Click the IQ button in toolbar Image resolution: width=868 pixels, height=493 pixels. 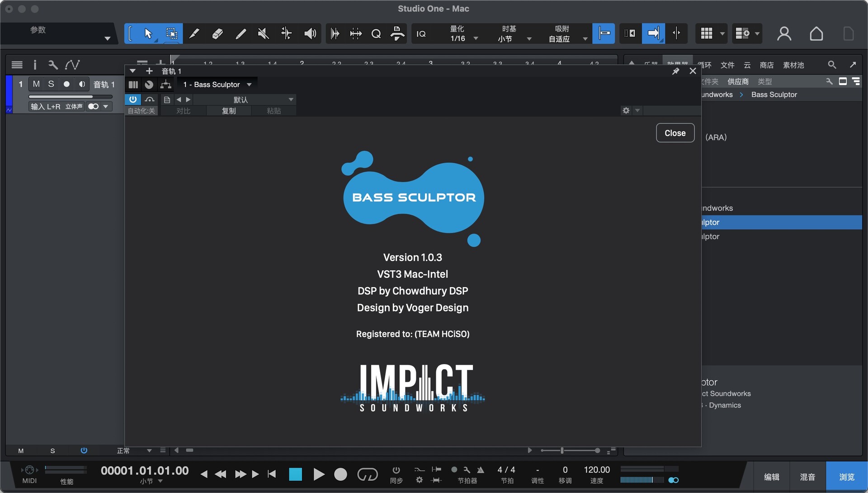tap(421, 34)
